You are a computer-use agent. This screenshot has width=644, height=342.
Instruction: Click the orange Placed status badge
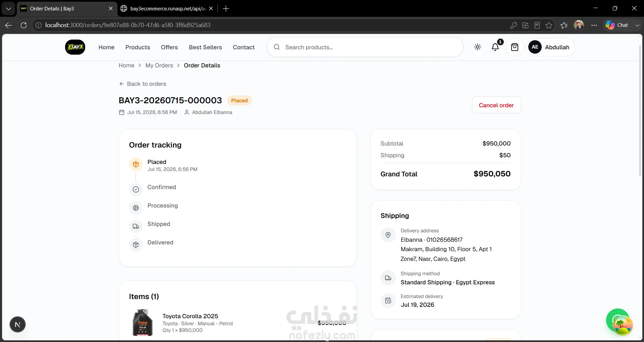coord(239,101)
